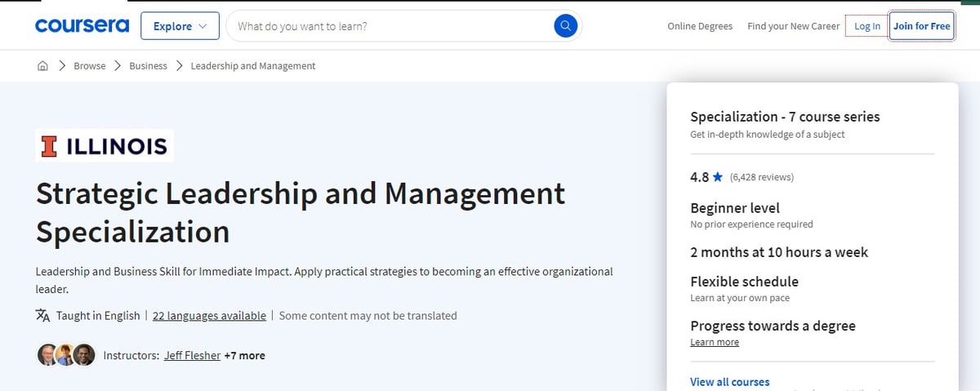Open Online Degrees link
Viewport: 980px width, 391px height.
(x=700, y=26)
